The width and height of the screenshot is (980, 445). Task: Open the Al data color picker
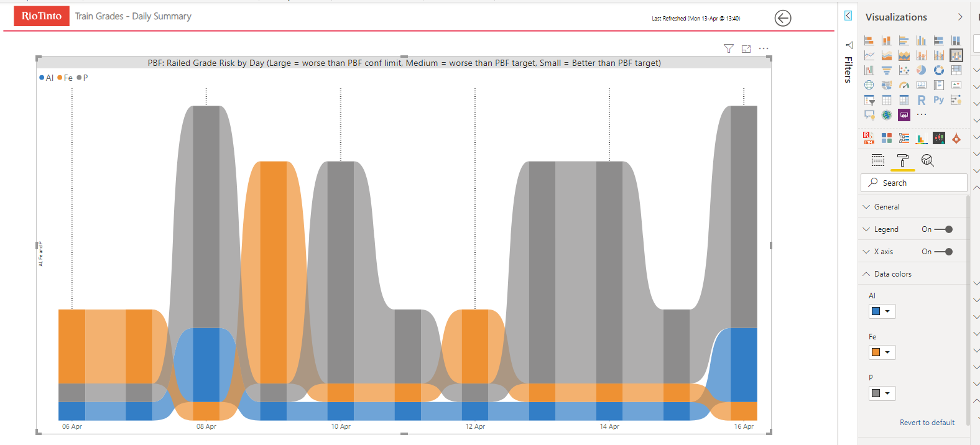(882, 311)
